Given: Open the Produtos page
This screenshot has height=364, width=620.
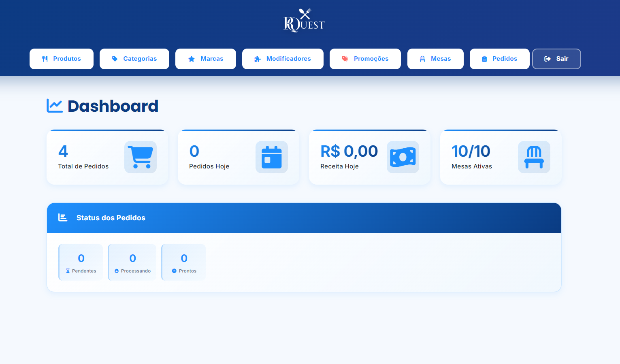Looking at the screenshot, I should [62, 59].
